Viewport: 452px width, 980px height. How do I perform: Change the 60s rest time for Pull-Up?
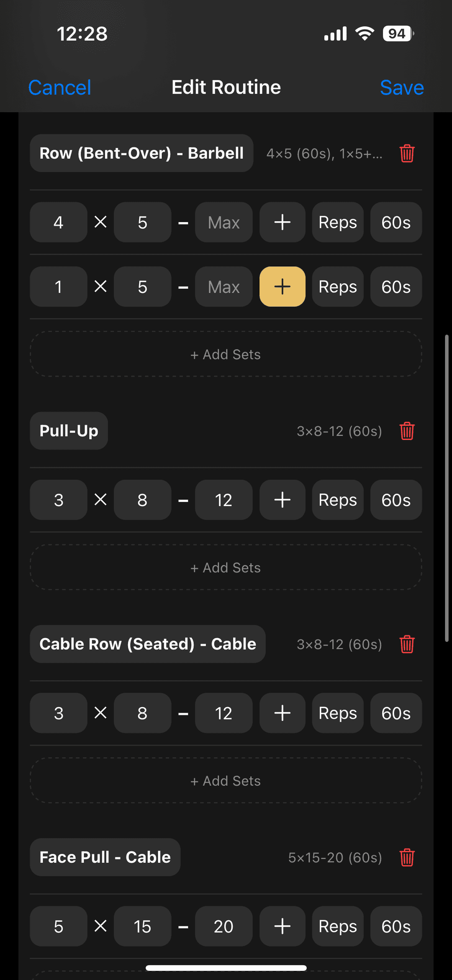[395, 499]
